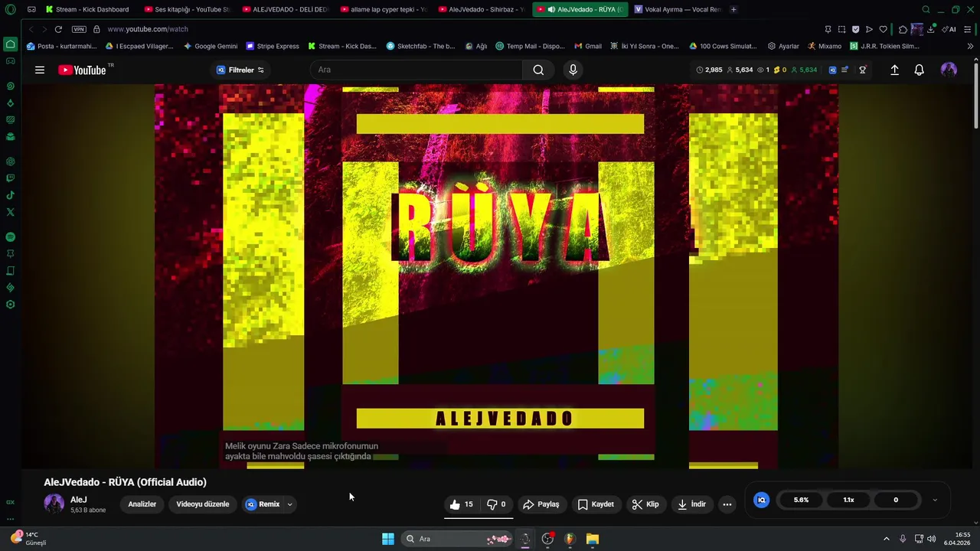Open the vidIQ list menu icon

point(845,70)
